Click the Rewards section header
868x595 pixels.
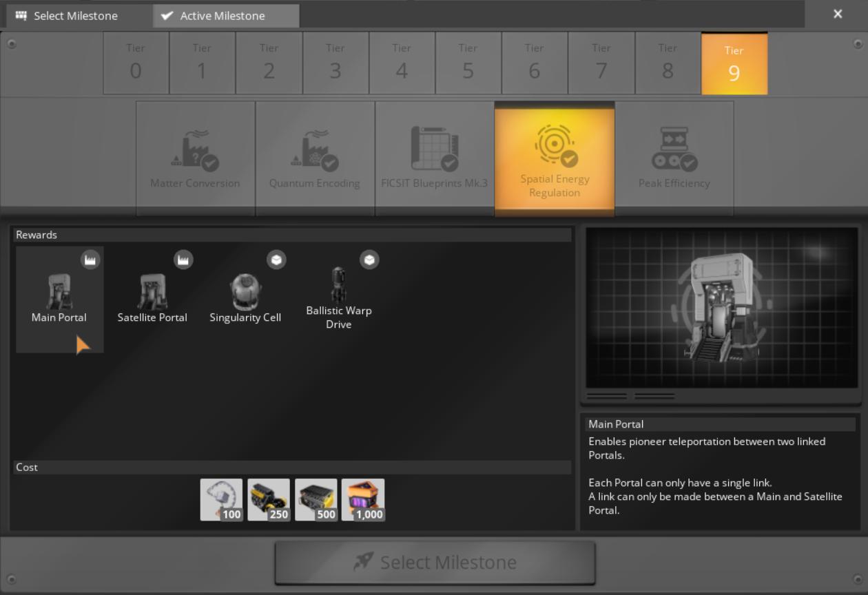pos(292,235)
